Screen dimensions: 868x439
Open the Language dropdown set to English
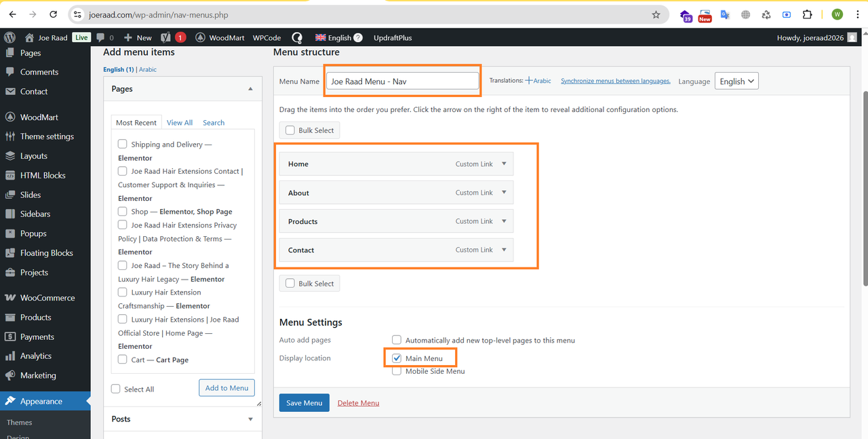[x=736, y=81]
